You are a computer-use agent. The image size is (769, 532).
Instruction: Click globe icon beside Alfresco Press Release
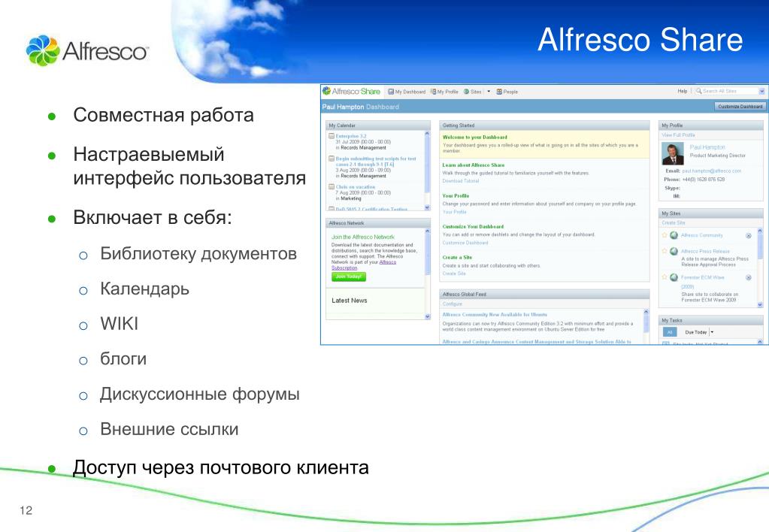coord(674,251)
